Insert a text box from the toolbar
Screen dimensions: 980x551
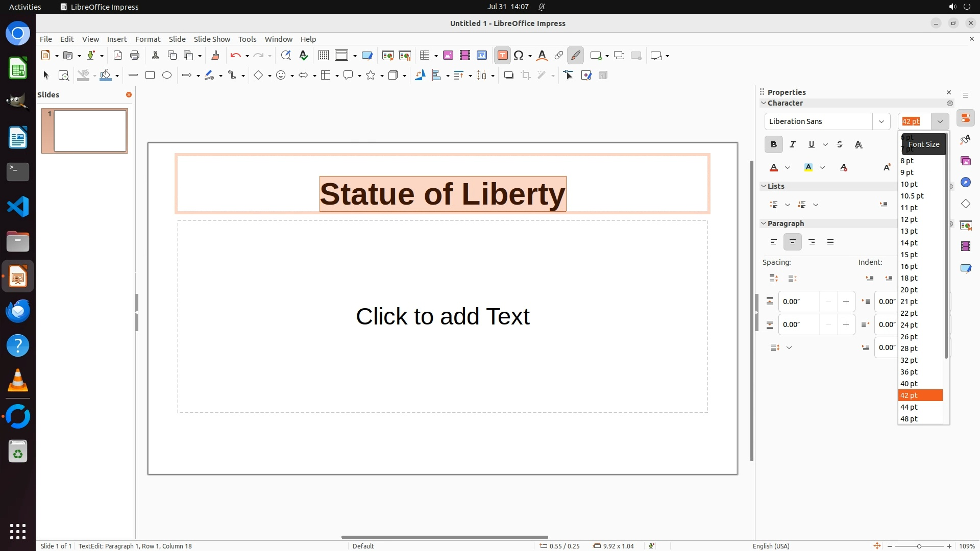(502, 56)
